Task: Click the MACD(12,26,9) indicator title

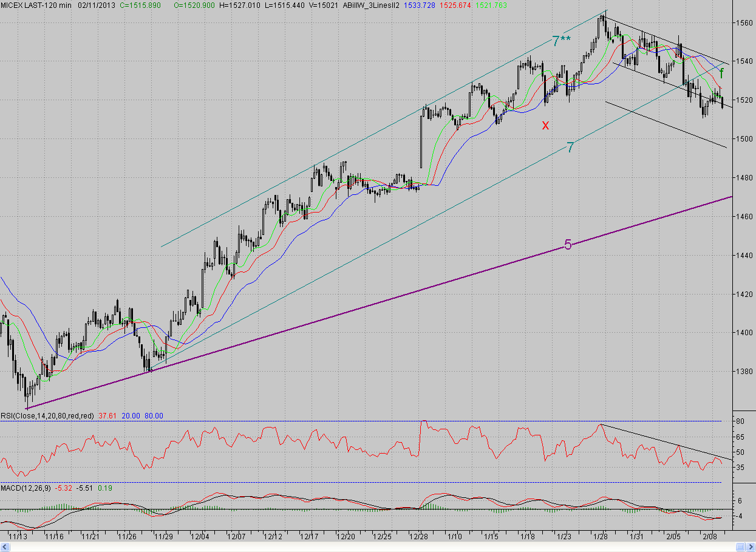Action: click(26, 488)
